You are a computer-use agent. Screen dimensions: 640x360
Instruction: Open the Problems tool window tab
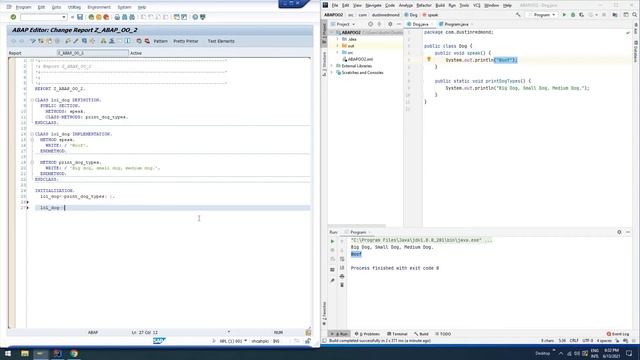[x=367, y=334]
